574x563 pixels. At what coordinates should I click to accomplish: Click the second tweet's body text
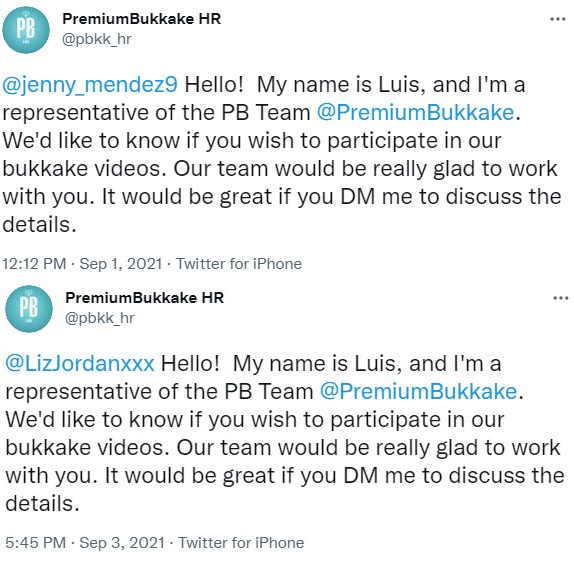coord(285,433)
